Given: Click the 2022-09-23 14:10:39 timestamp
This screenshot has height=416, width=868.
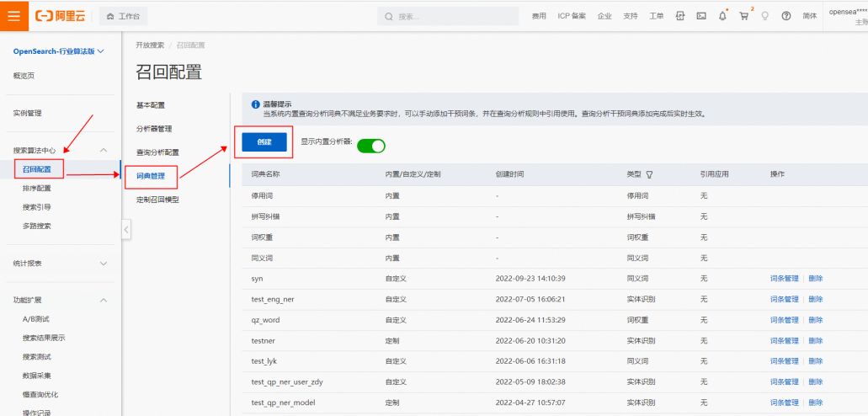Looking at the screenshot, I should (x=532, y=279).
